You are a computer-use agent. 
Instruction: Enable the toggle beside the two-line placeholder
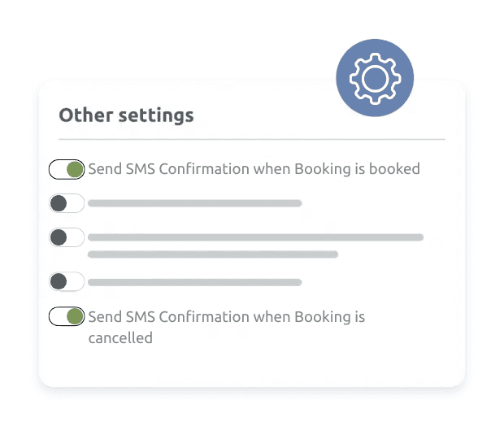(67, 237)
